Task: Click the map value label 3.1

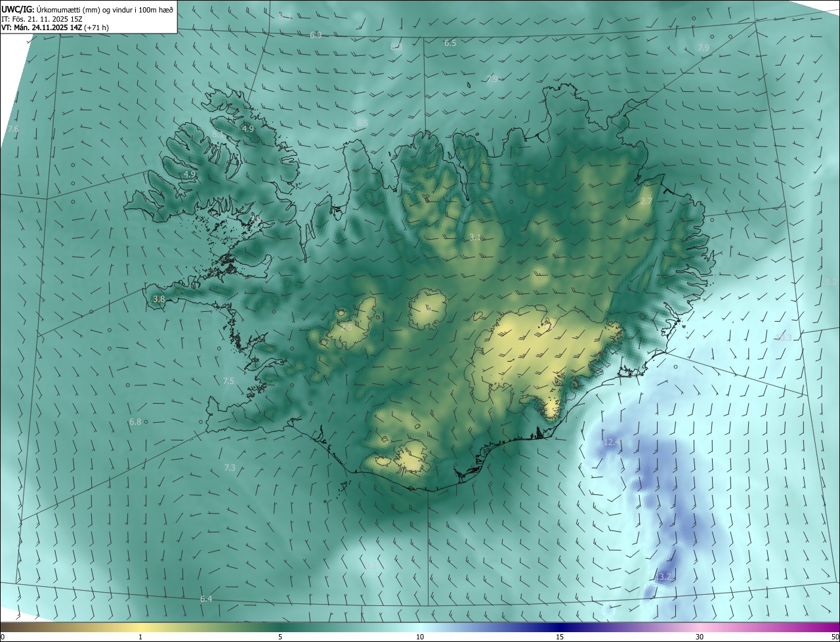Action: 476,237
